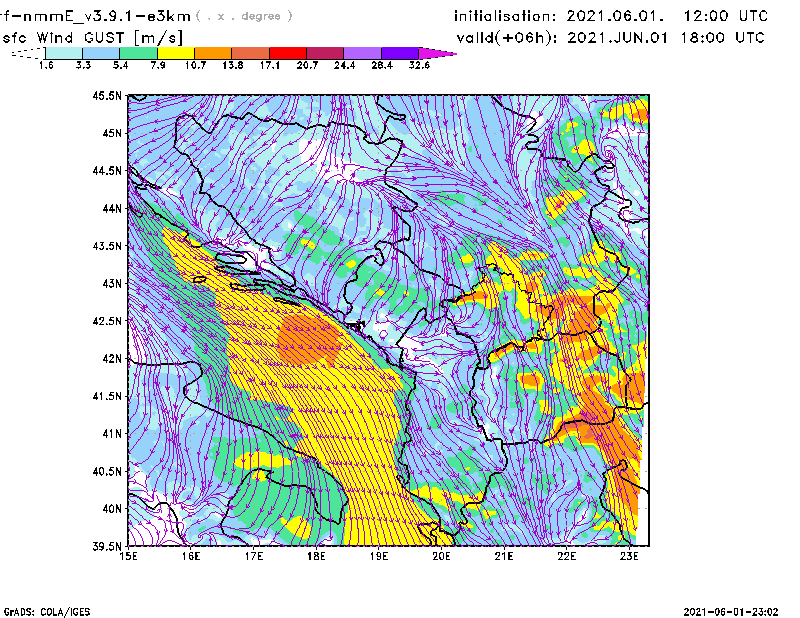Click the 19E longitude label

[379, 556]
